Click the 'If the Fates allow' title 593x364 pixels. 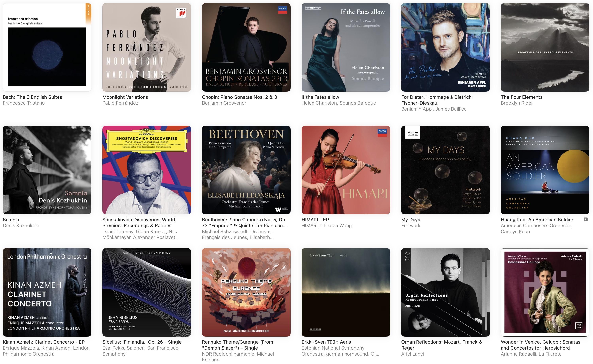pyautogui.click(x=320, y=97)
